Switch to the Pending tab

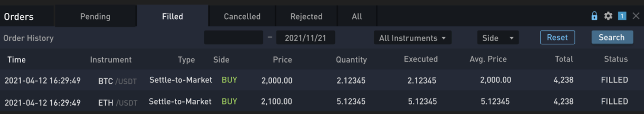click(95, 16)
